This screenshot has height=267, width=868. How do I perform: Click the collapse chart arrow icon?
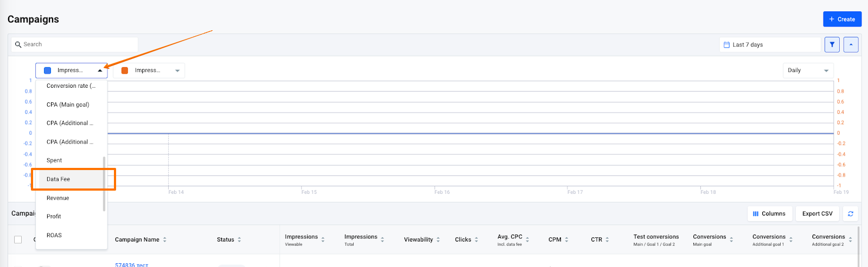click(x=851, y=44)
